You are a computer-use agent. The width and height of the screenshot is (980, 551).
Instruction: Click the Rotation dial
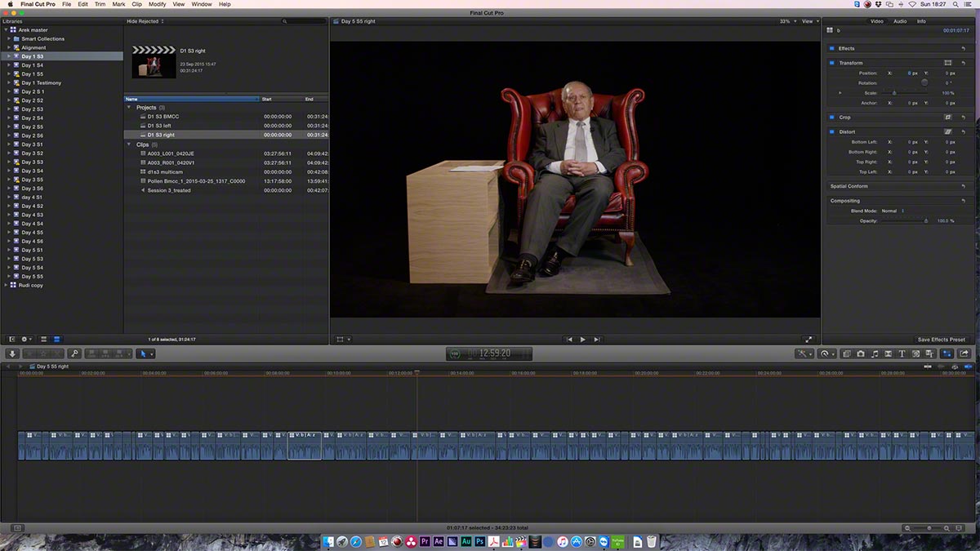[x=924, y=82]
